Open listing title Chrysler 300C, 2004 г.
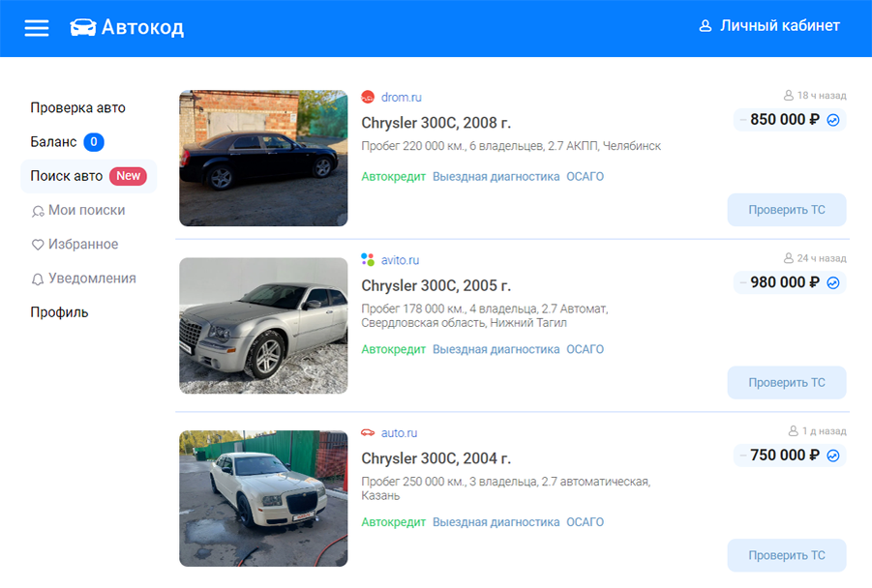This screenshot has width=872, height=588. coord(436,458)
